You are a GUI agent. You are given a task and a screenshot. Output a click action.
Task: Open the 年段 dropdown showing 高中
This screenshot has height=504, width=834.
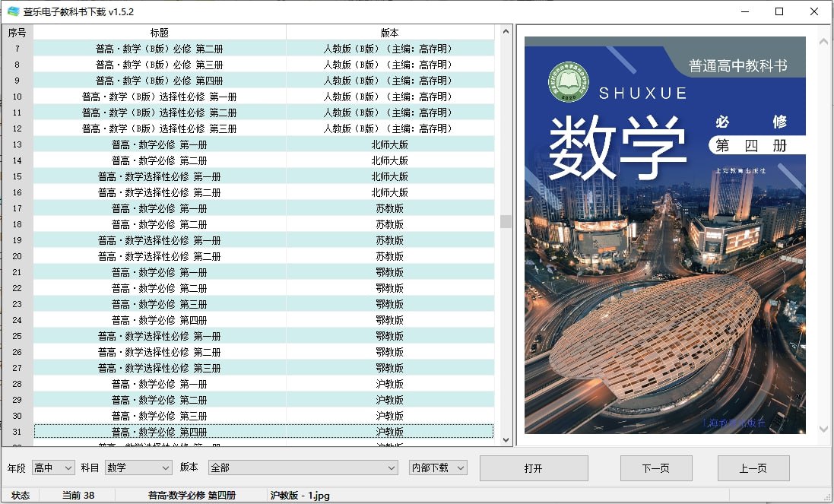(x=52, y=468)
